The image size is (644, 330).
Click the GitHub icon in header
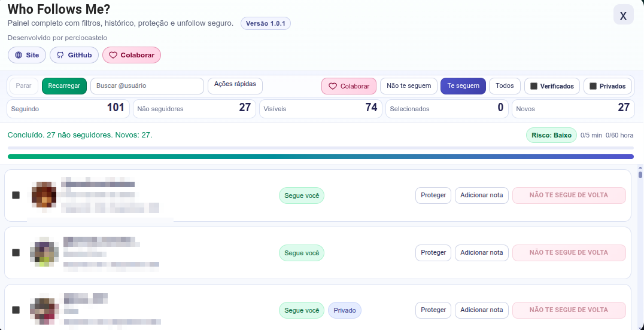point(60,55)
